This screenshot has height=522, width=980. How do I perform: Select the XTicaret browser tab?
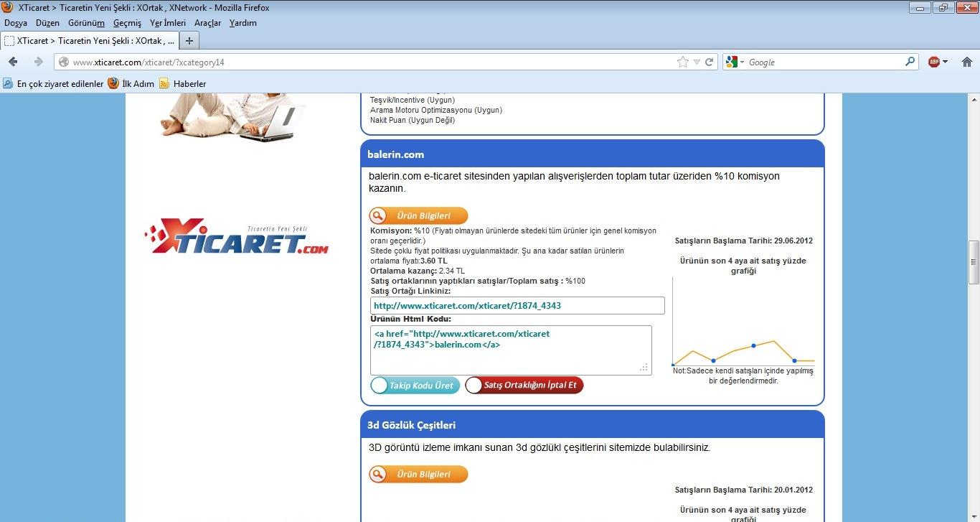pos(89,40)
